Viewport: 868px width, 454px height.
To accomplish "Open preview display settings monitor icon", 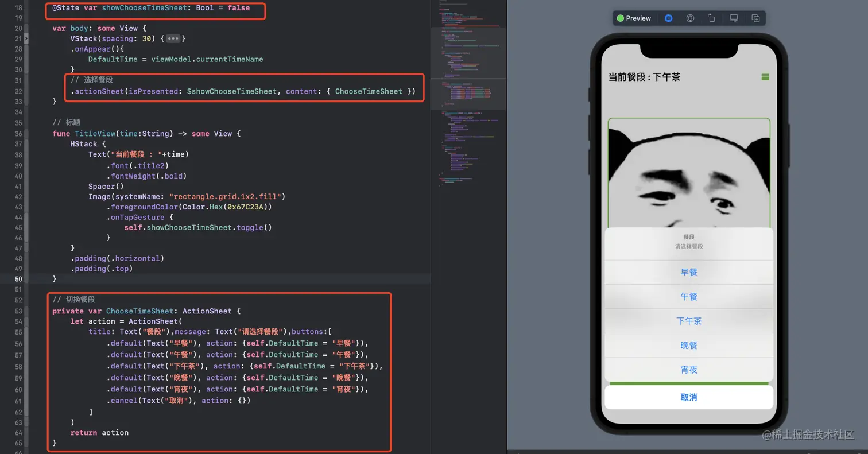I will coord(734,18).
